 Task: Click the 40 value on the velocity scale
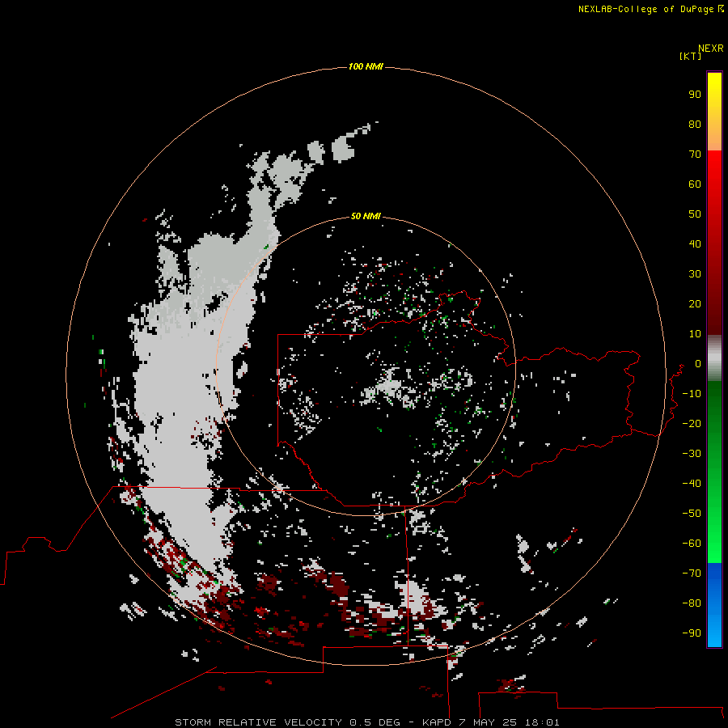pyautogui.click(x=695, y=244)
